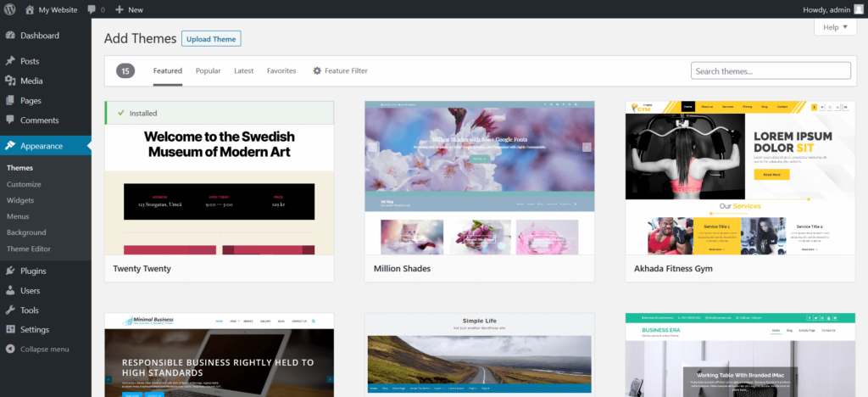Visit My Website from the admin bar

(x=51, y=9)
